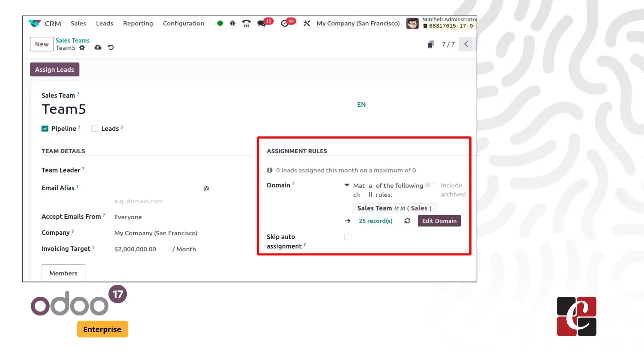Open the Reporting menu
The image size is (644, 362).
point(138,23)
